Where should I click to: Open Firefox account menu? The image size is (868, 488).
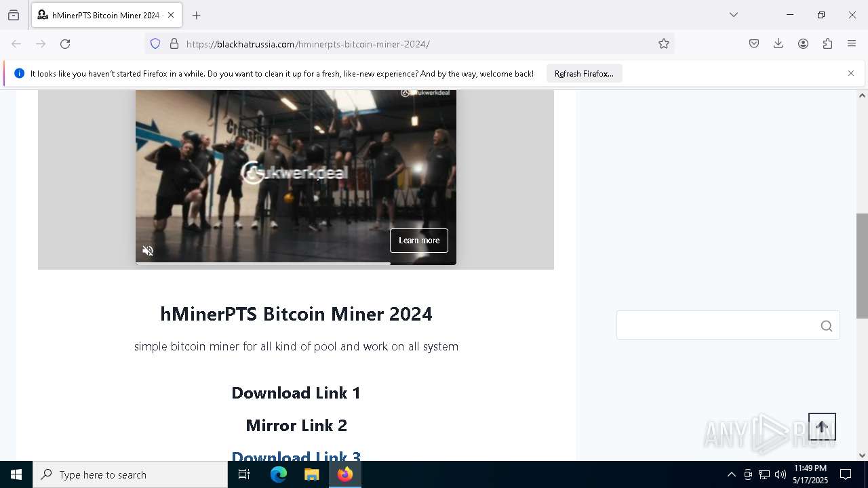[803, 43]
